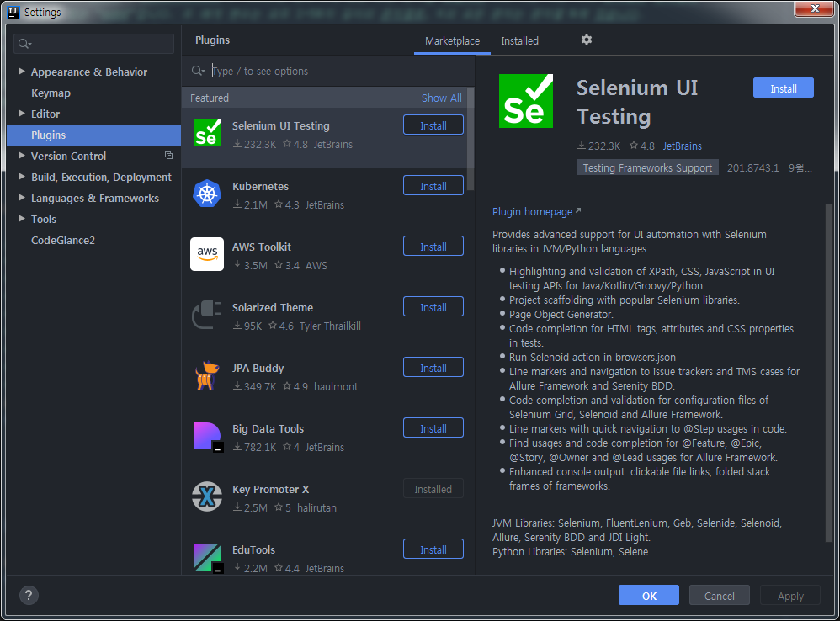
Task: Install the JPA Buddy plugin
Action: point(433,367)
